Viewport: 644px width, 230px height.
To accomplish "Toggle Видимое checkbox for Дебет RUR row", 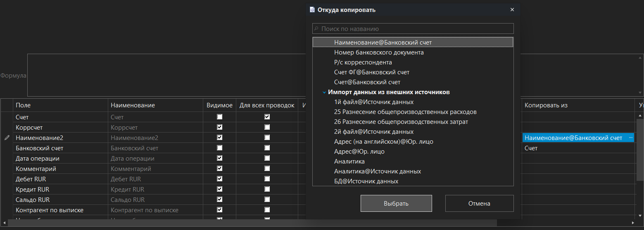I will pos(220,179).
